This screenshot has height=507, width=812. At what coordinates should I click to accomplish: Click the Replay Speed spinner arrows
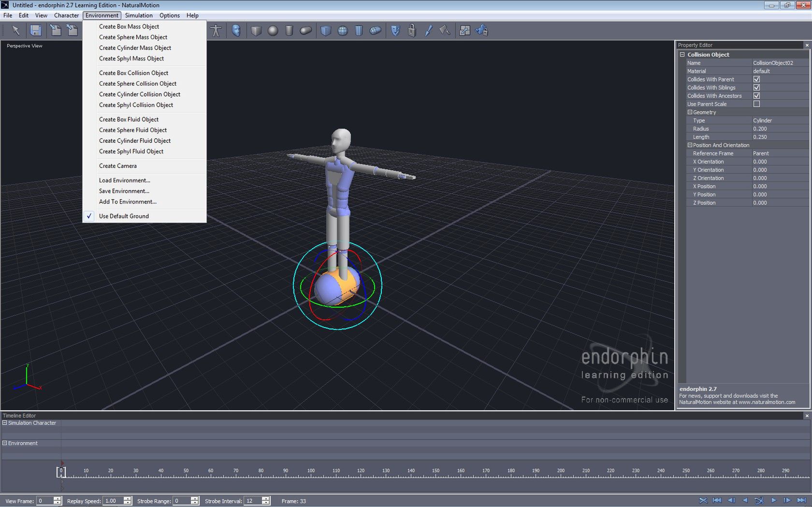click(x=128, y=501)
